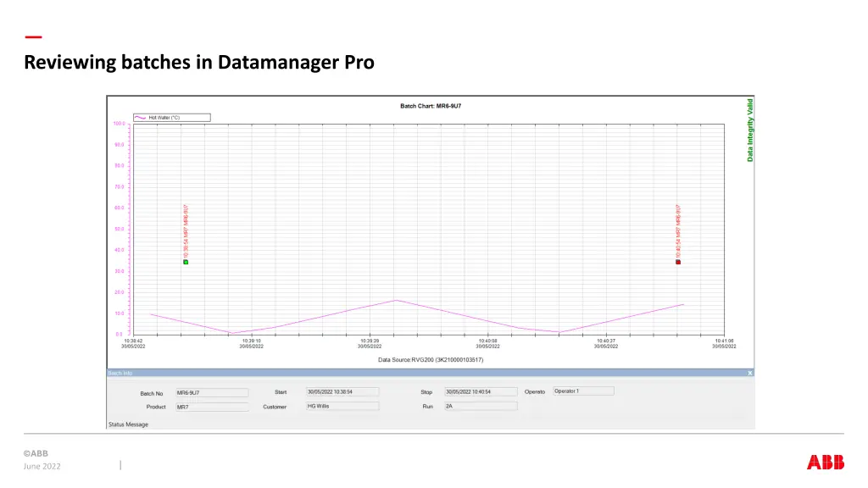Open the Customer field showing HG Willis

(342, 406)
